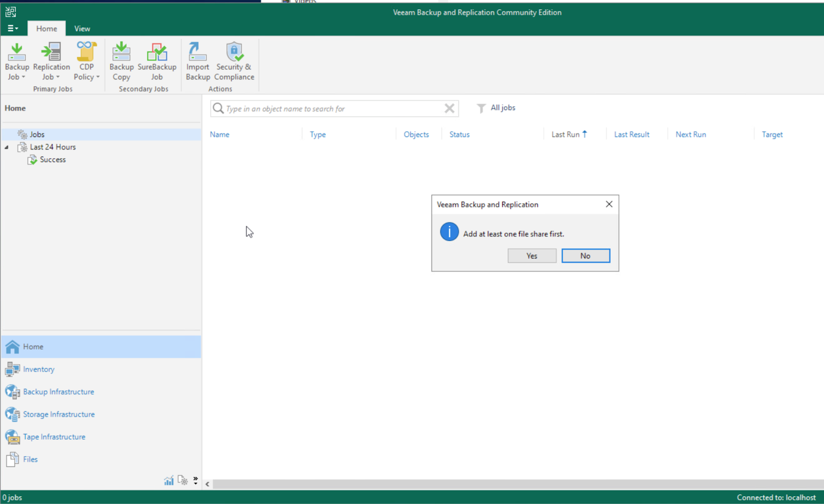
Task: Open the main application menu button
Action: (x=13, y=28)
